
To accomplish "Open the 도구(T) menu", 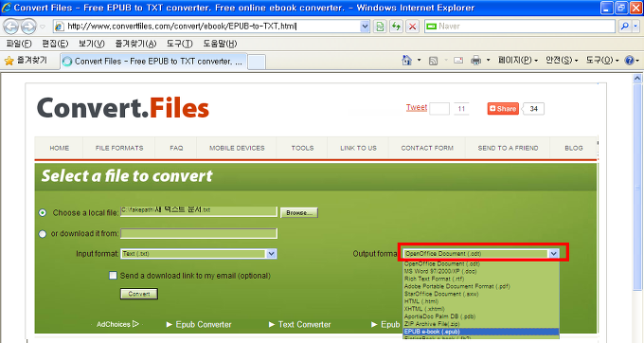I will [x=180, y=44].
